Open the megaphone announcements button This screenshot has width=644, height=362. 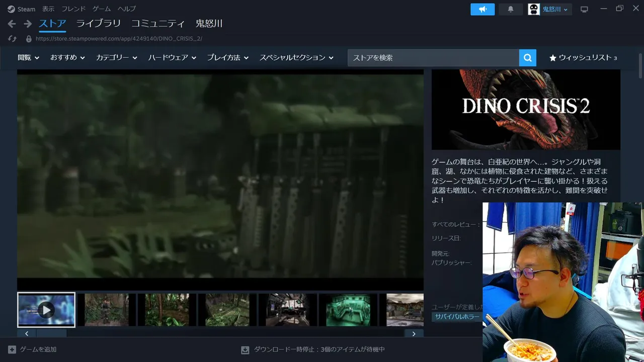(482, 9)
